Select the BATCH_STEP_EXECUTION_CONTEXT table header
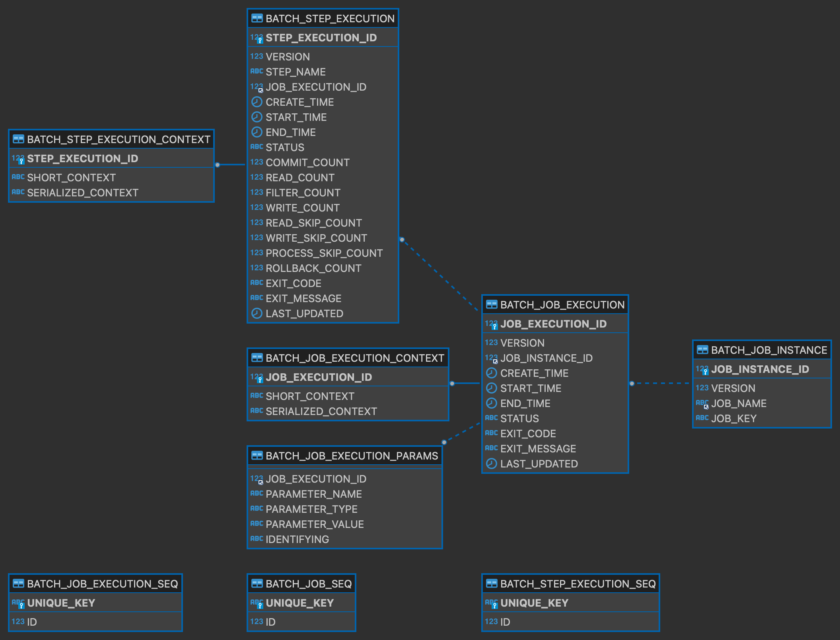The height and width of the screenshot is (640, 840). 118,140
